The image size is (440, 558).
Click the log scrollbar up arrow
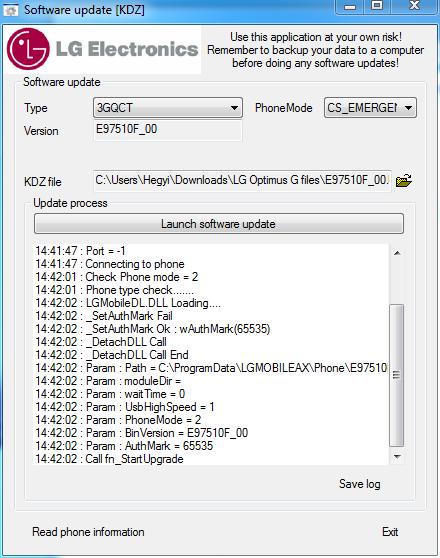pos(397,253)
